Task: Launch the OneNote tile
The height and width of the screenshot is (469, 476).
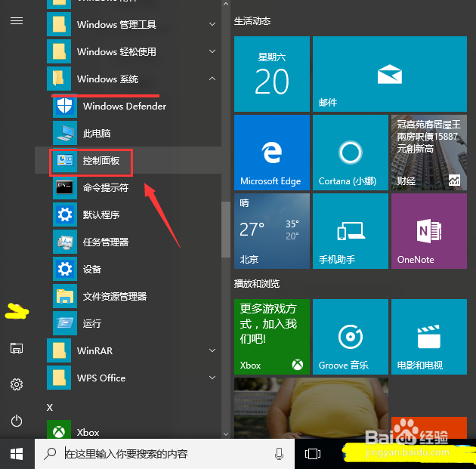Action: [429, 231]
